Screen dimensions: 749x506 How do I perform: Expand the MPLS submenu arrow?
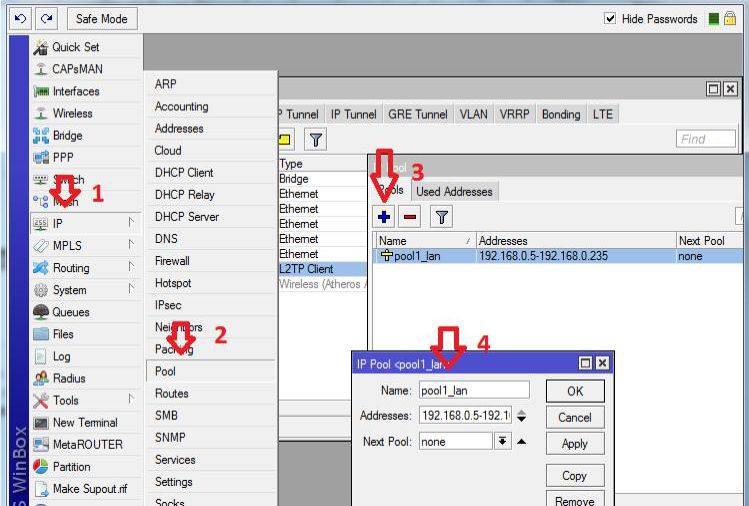(131, 244)
